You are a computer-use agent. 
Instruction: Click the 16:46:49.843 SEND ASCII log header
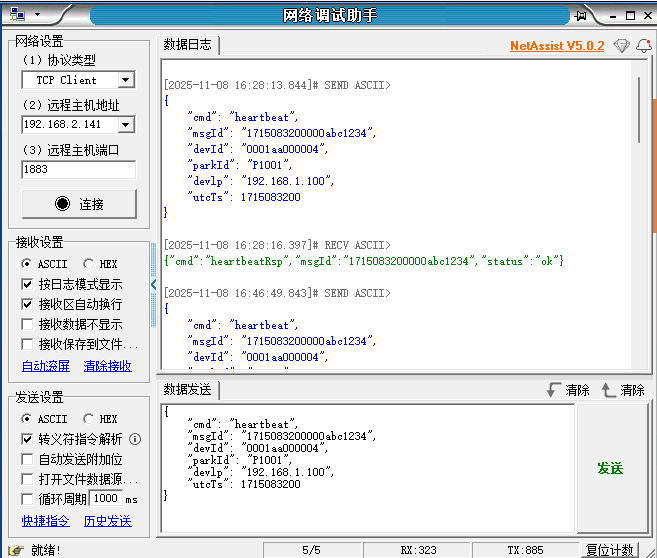277,293
